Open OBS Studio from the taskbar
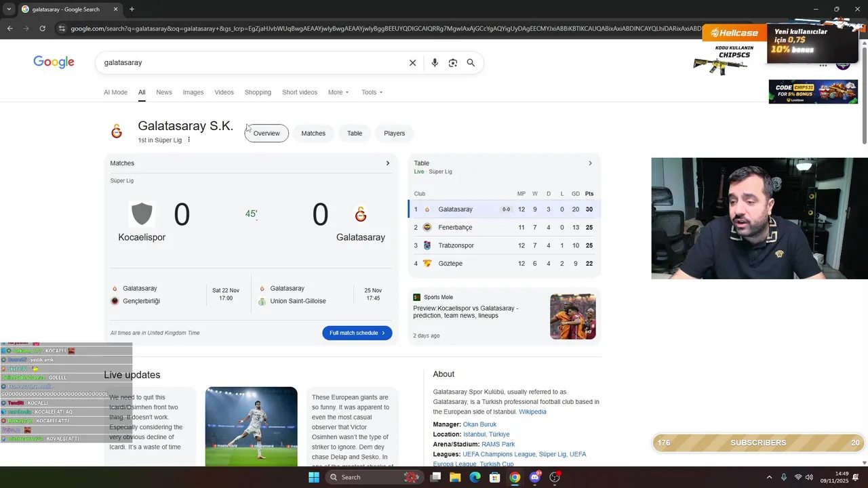The height and width of the screenshot is (488, 868). [555, 477]
